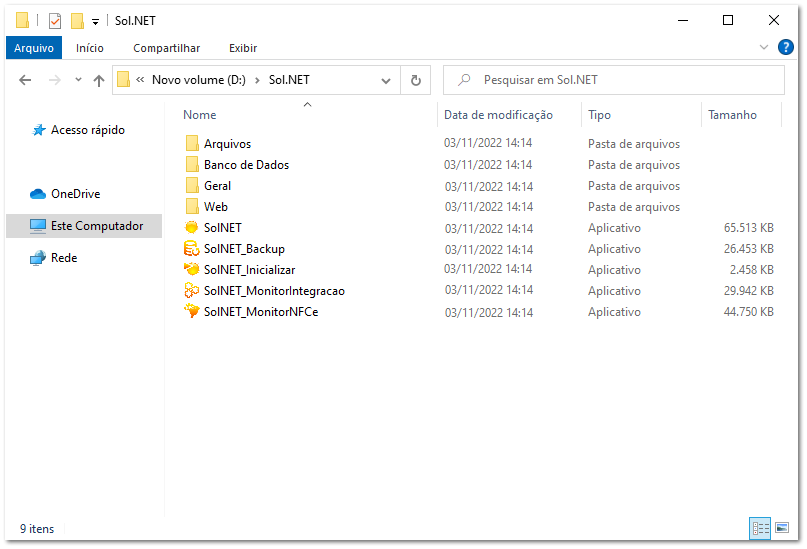Open recent locations dropdown arrow
Image resolution: width=807 pixels, height=549 pixels.
[x=78, y=80]
